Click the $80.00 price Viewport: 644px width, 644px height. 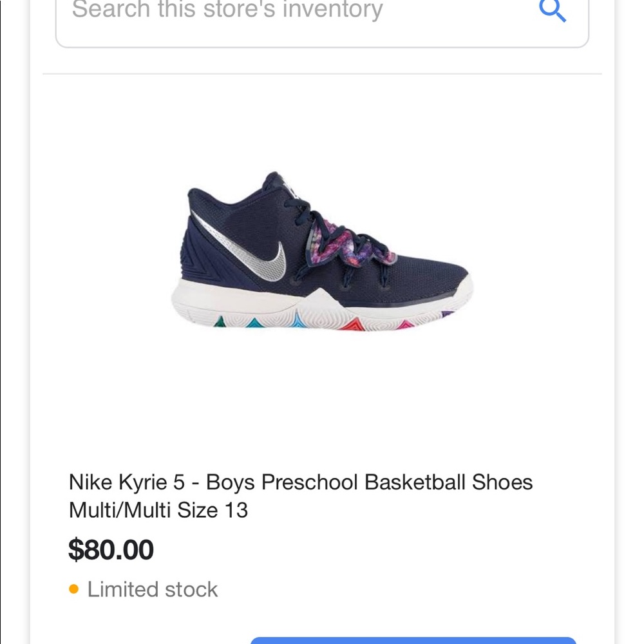coord(111,550)
